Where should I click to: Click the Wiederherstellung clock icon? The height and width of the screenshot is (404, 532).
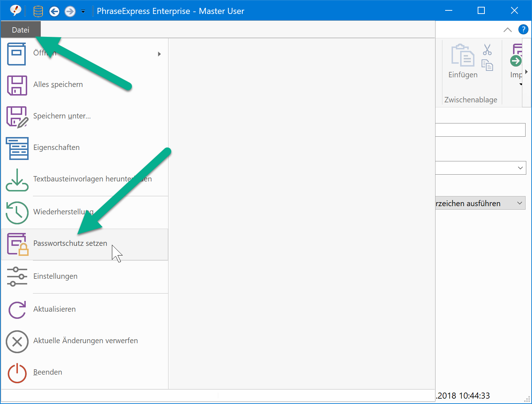(x=17, y=213)
